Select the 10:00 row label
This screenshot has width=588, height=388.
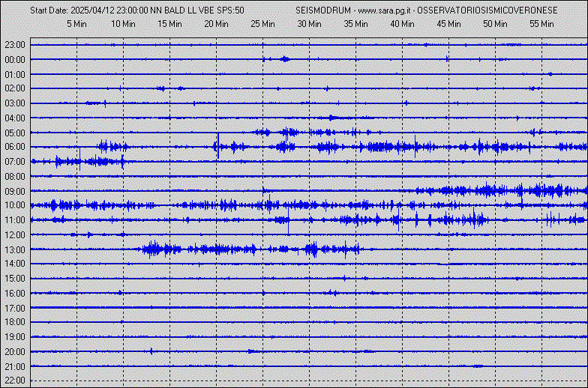(x=15, y=205)
